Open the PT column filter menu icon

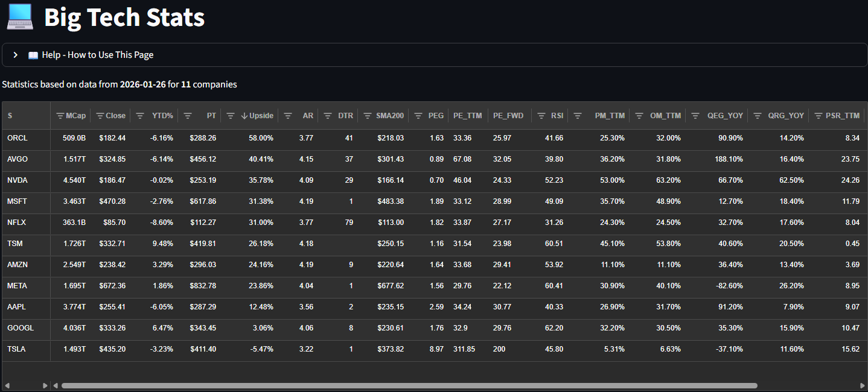click(188, 116)
